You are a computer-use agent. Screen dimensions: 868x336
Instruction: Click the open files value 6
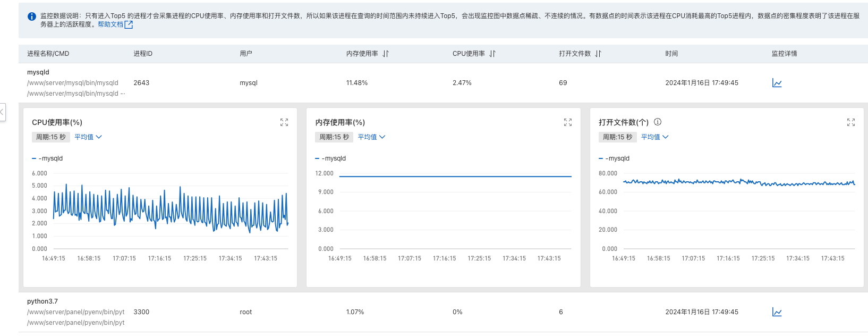[x=561, y=312]
